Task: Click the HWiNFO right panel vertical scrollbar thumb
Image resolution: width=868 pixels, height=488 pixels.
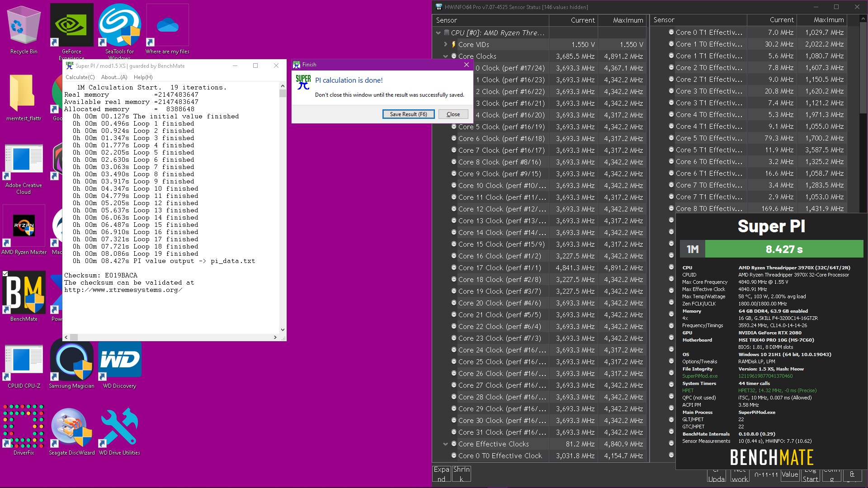Action: point(863,68)
